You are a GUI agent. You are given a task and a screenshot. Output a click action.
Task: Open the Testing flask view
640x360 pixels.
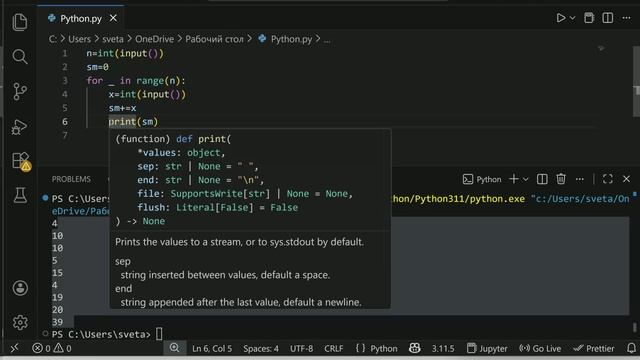(20, 196)
